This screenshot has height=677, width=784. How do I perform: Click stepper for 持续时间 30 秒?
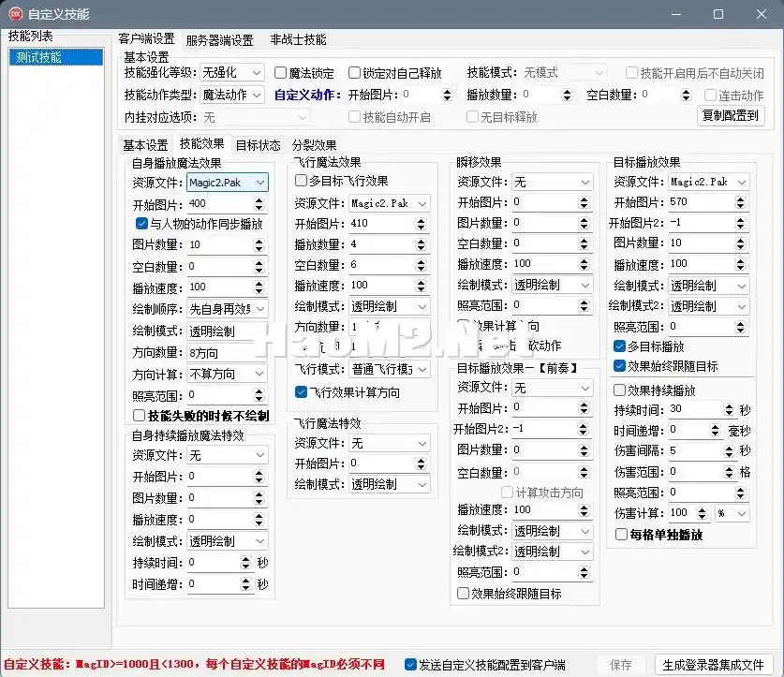(729, 409)
